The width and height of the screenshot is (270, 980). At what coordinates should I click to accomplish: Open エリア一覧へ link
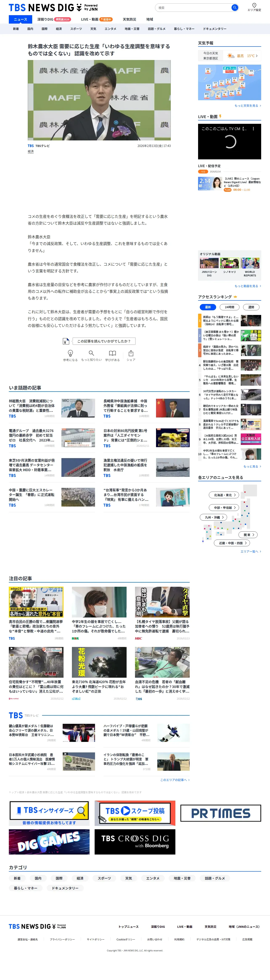[251, 552]
